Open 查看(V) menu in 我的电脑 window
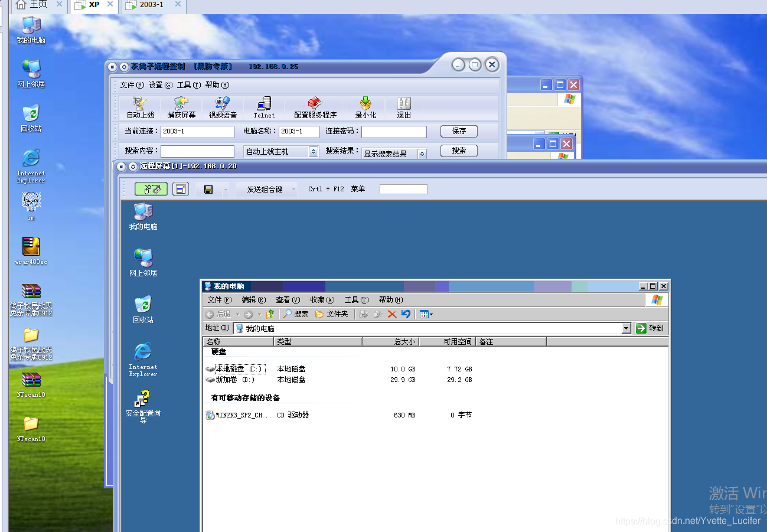Screen dimensions: 767x532 pyautogui.click(x=288, y=300)
